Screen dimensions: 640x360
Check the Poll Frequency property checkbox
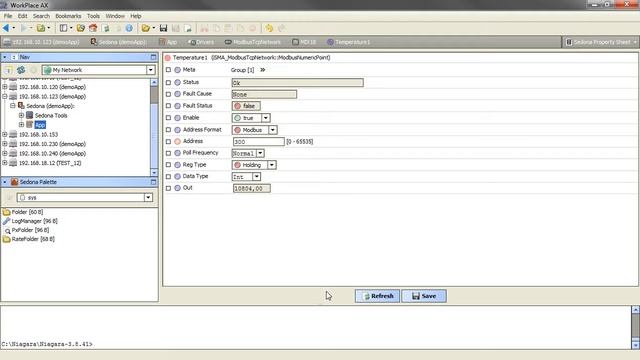point(168,153)
